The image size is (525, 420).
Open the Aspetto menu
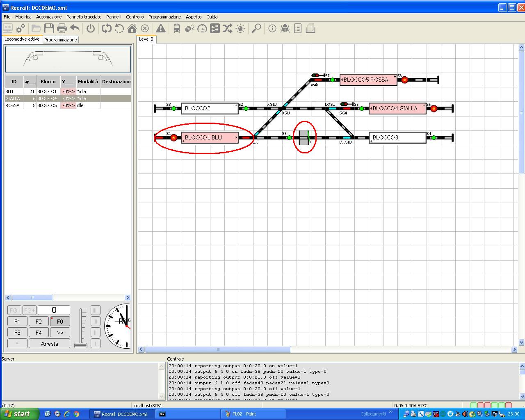pos(194,17)
